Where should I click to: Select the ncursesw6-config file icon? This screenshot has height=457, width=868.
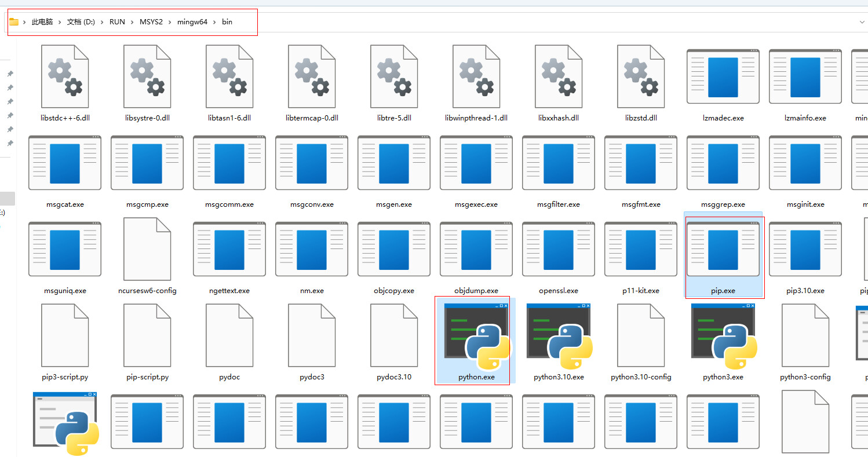[147, 249]
